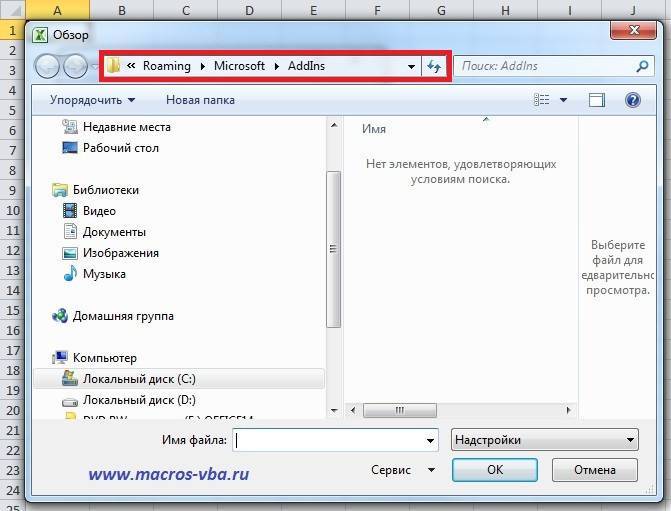Click the Поиск: AddIns search field
The height and width of the screenshot is (511, 671).
(540, 66)
